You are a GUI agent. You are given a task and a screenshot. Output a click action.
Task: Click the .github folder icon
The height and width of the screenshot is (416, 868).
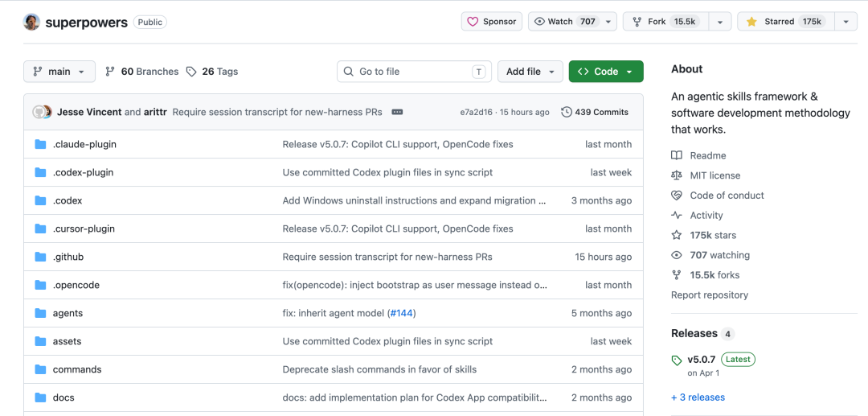pyautogui.click(x=40, y=257)
